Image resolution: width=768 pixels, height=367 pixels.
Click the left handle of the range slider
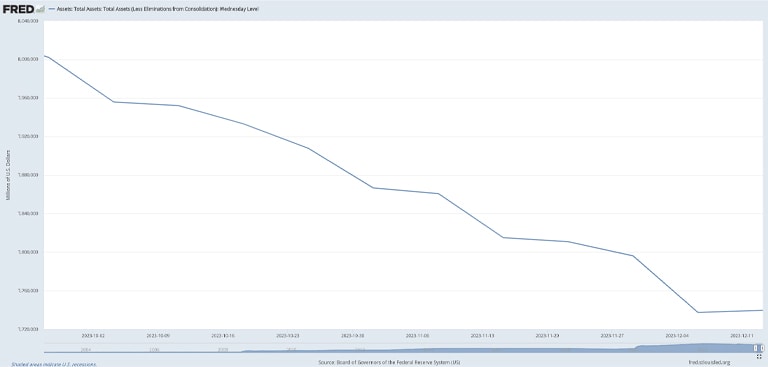coord(756,348)
